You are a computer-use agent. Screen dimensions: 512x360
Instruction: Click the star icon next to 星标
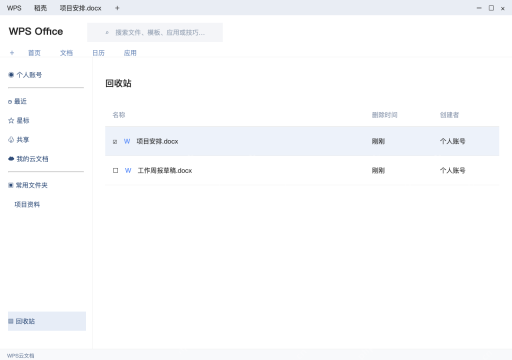11,120
